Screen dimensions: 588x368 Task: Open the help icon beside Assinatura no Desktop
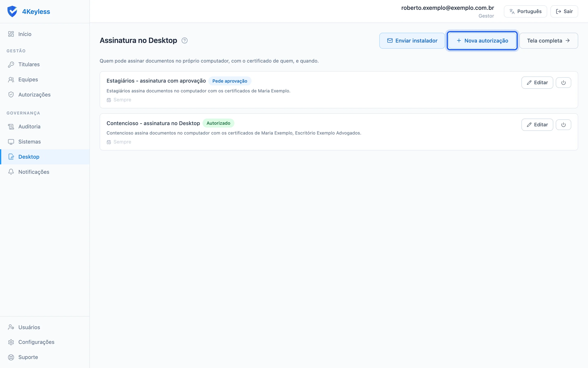184,41
